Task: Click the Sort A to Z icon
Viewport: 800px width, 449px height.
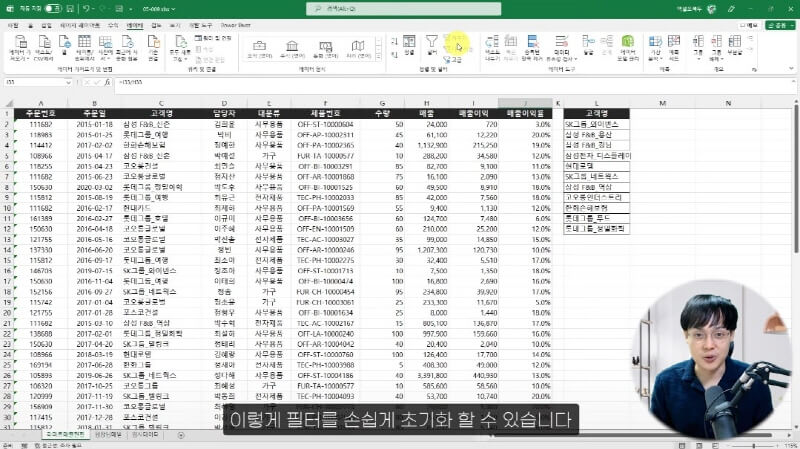Action: point(394,41)
